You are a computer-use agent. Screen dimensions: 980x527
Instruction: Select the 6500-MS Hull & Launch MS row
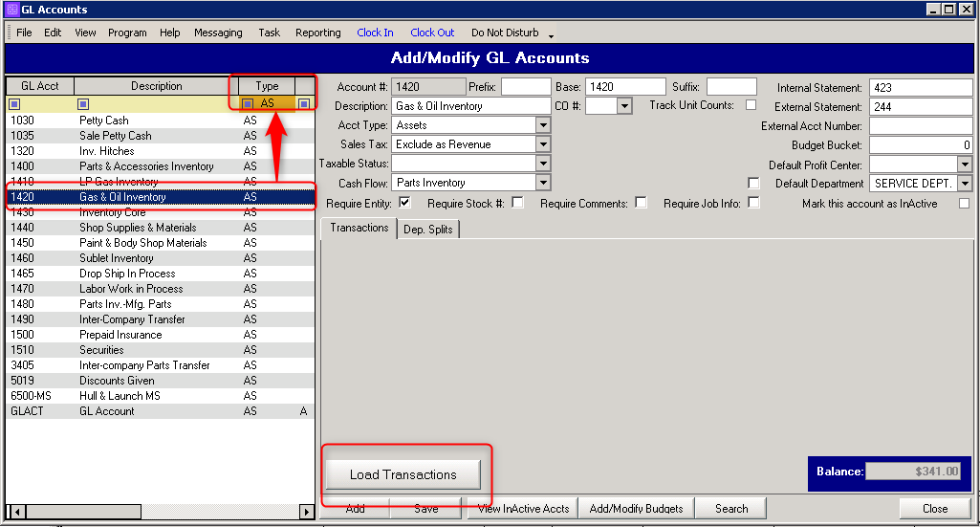pyautogui.click(x=160, y=396)
